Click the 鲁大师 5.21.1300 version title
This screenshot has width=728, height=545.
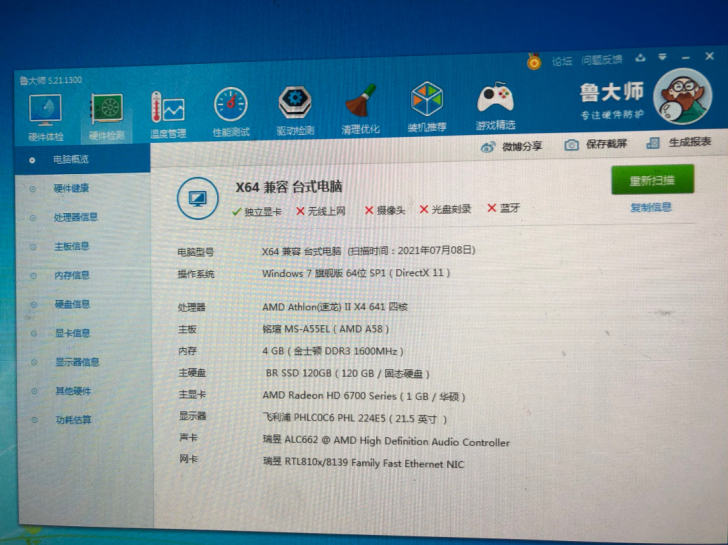tap(51, 80)
